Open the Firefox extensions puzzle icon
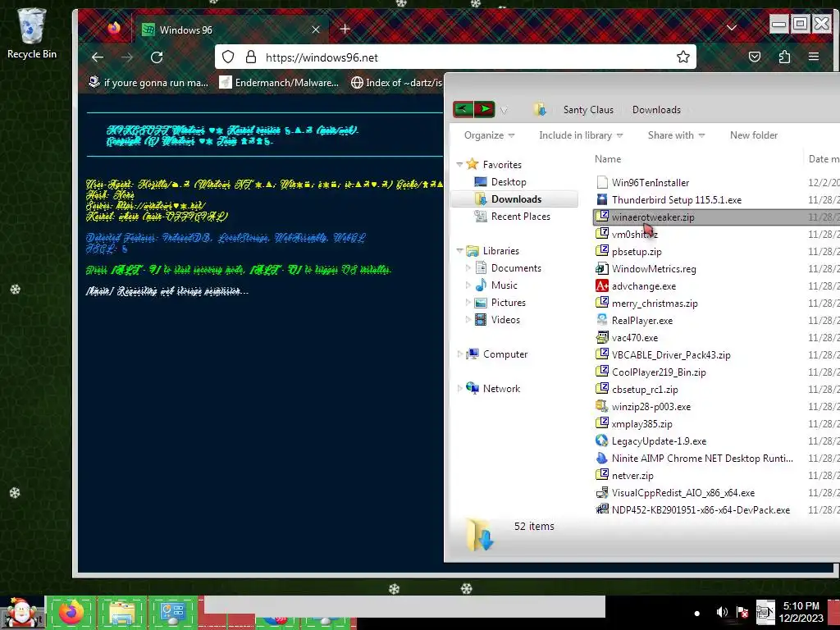Viewport: 840px width, 630px height. pyautogui.click(x=784, y=57)
